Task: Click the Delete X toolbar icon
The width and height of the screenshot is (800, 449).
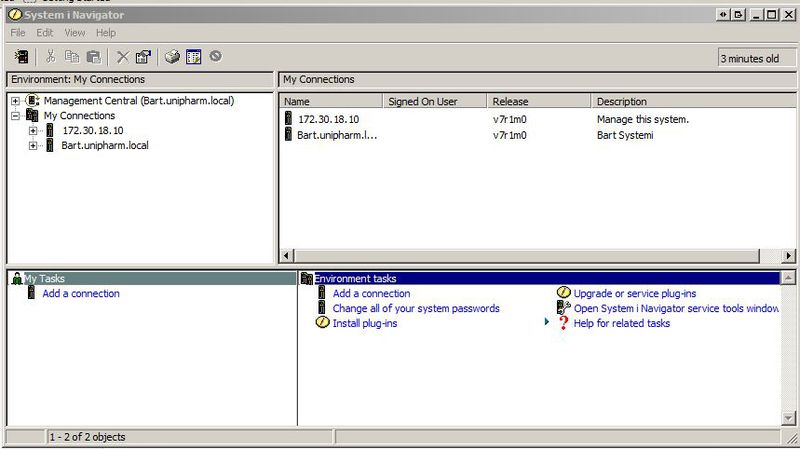Action: (x=122, y=57)
